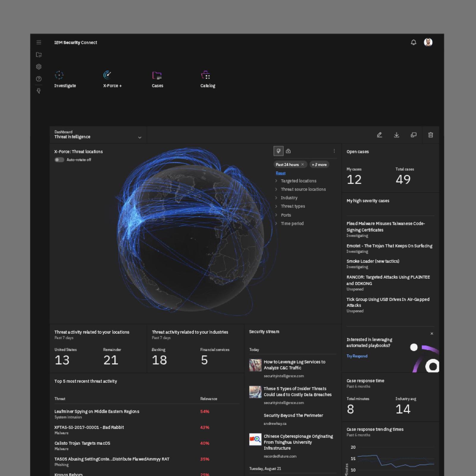
Task: Select XFTAS-SI-2017-00001 - Bad Rabbit threat
Action: (89, 427)
